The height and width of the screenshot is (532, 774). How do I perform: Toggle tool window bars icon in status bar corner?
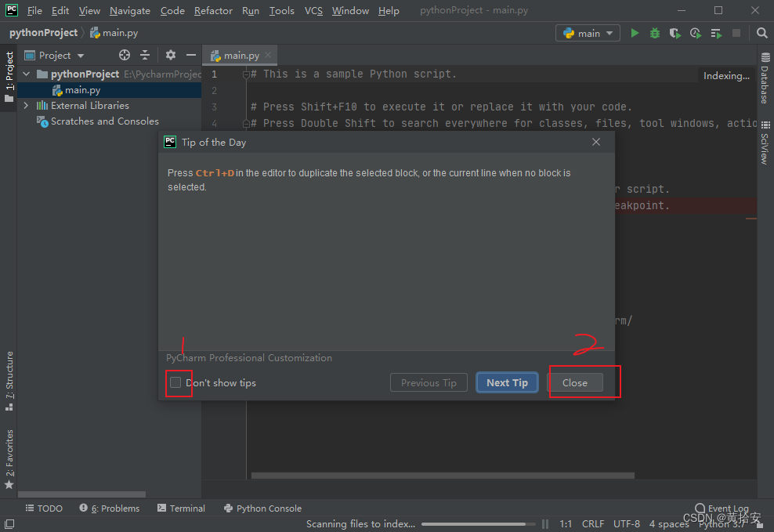[x=9, y=523]
